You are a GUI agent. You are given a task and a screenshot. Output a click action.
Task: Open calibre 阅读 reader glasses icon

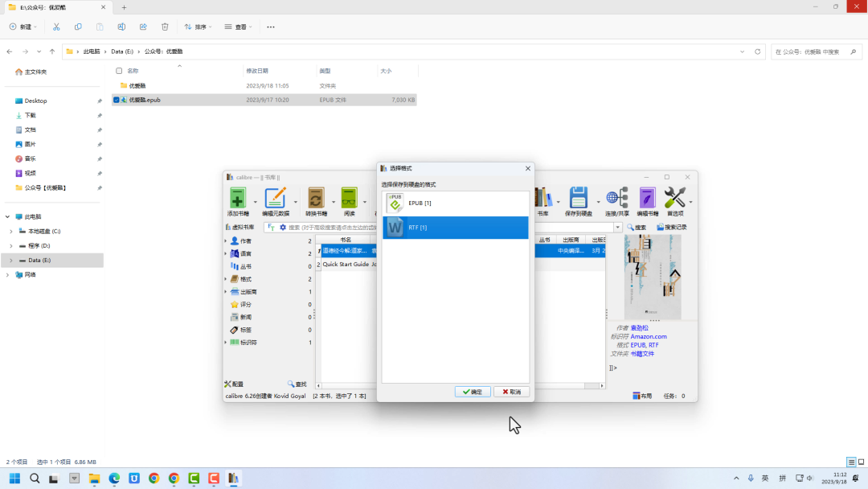tap(350, 202)
